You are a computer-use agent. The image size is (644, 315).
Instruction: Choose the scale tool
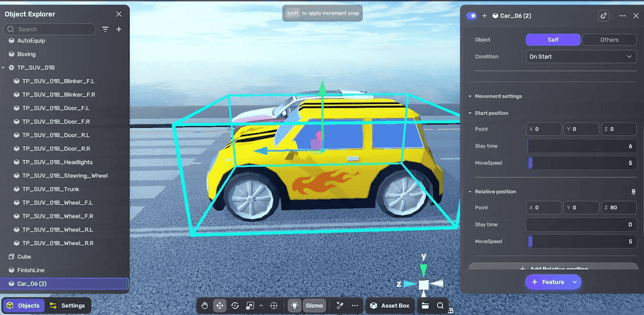[250, 305]
